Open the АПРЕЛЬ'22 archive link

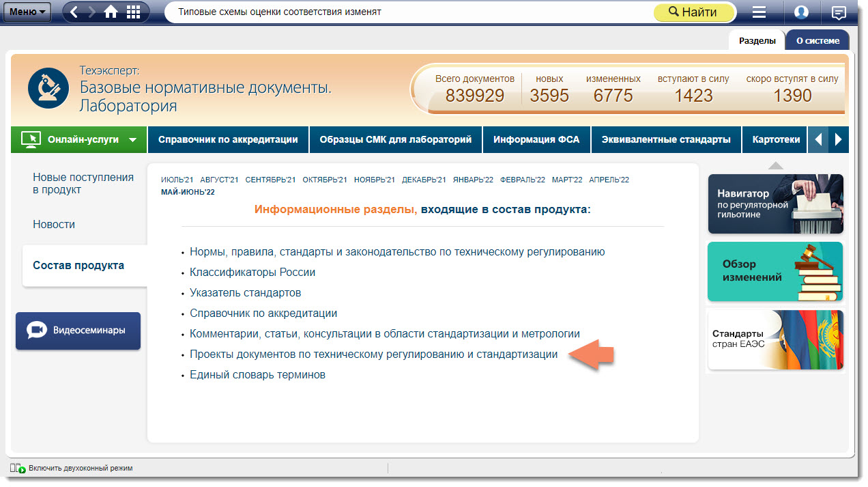coord(609,180)
